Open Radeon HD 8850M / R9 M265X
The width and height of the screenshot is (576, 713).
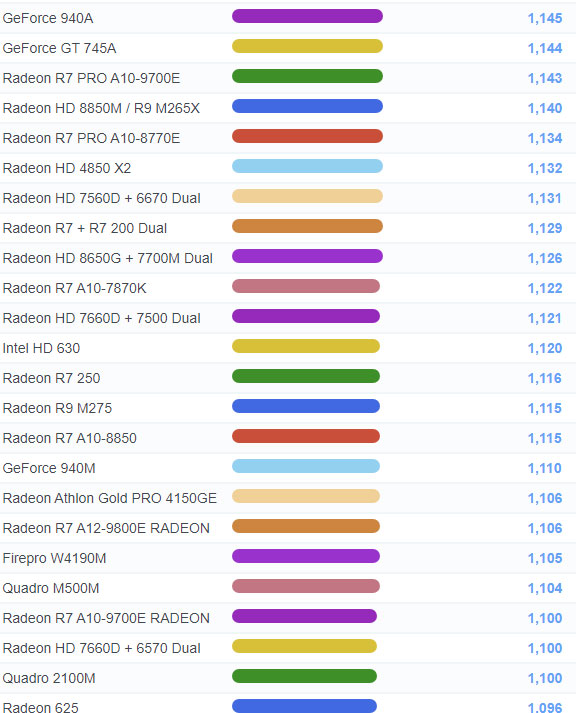(101, 108)
